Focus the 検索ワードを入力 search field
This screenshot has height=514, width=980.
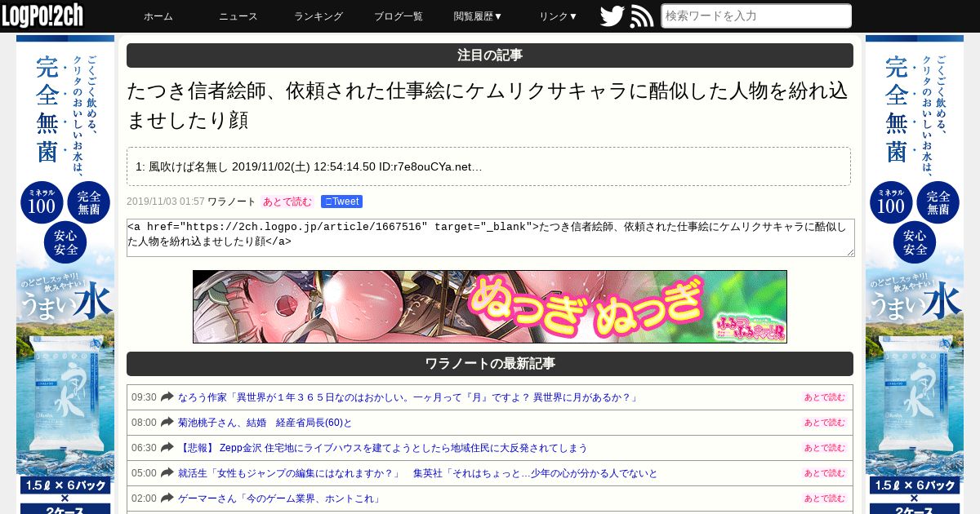(756, 16)
